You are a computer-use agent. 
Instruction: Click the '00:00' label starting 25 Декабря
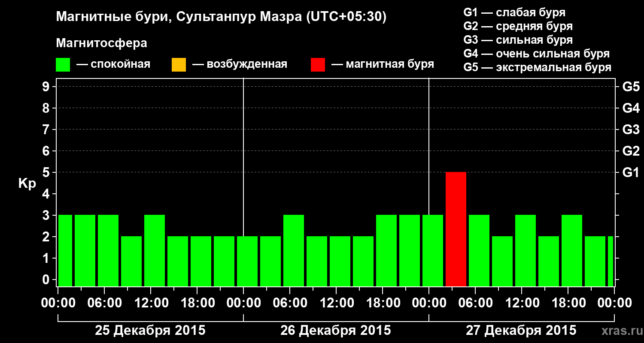[58, 303]
